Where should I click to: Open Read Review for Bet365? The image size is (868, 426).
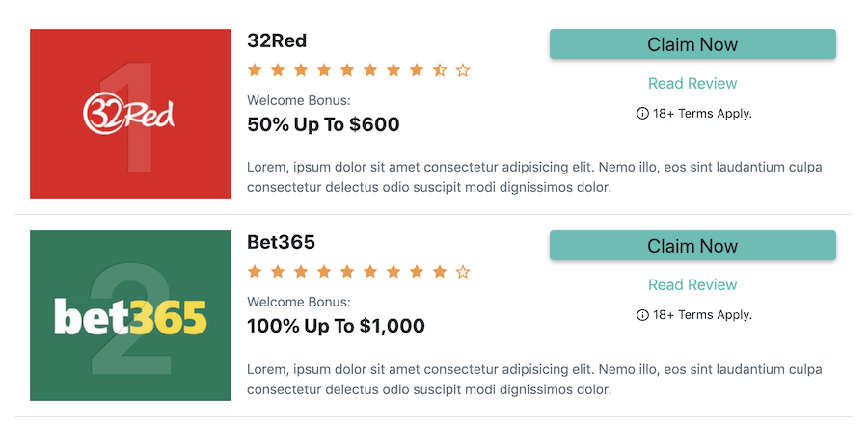pyautogui.click(x=692, y=285)
